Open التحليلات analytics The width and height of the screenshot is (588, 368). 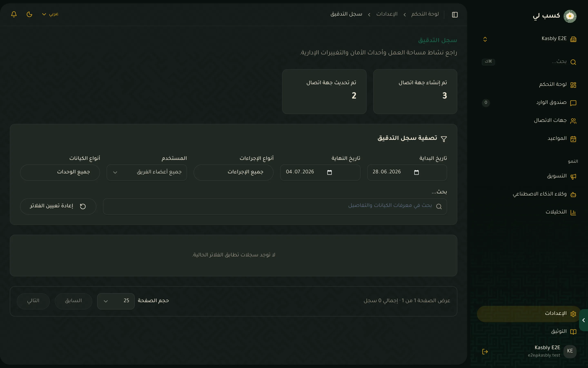[529, 212]
